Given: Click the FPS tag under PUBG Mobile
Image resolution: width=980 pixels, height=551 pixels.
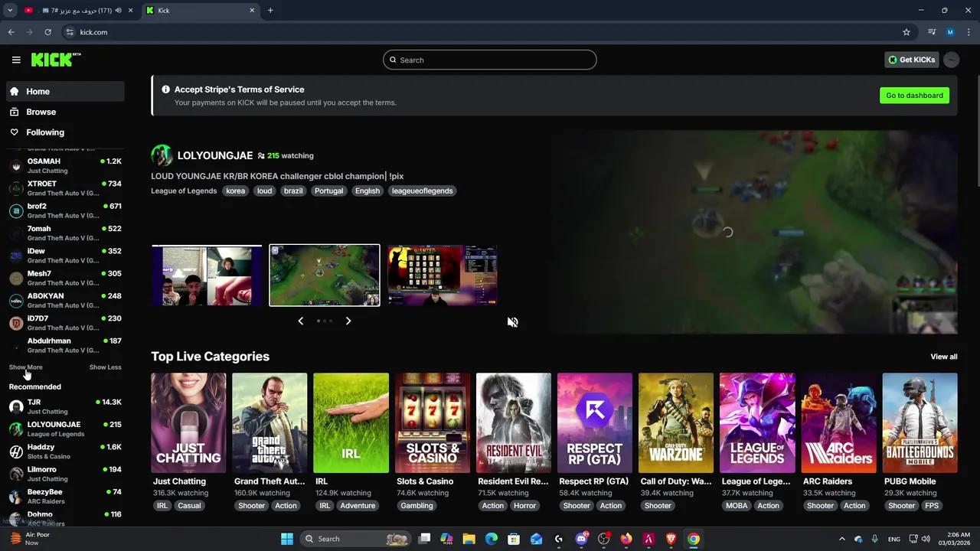Looking at the screenshot, I should [x=932, y=506].
